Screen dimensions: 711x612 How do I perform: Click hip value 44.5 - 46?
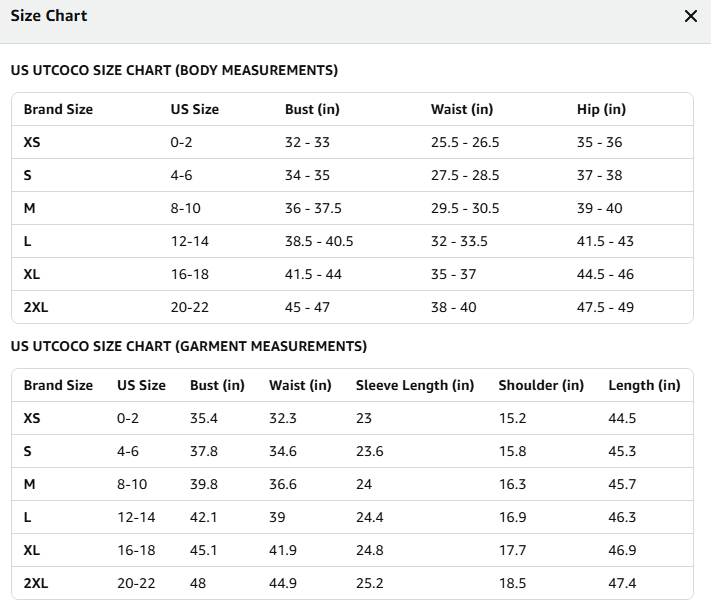tap(605, 274)
